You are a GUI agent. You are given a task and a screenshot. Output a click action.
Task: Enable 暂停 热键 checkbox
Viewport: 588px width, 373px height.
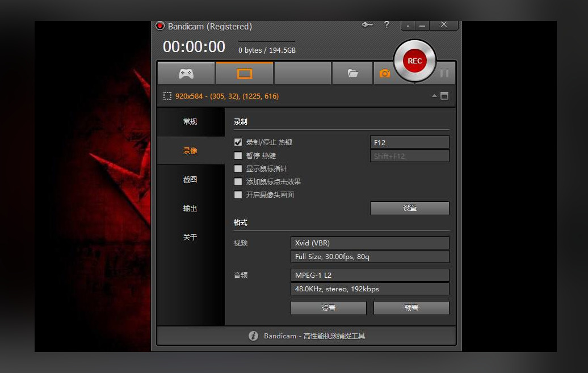coord(238,155)
